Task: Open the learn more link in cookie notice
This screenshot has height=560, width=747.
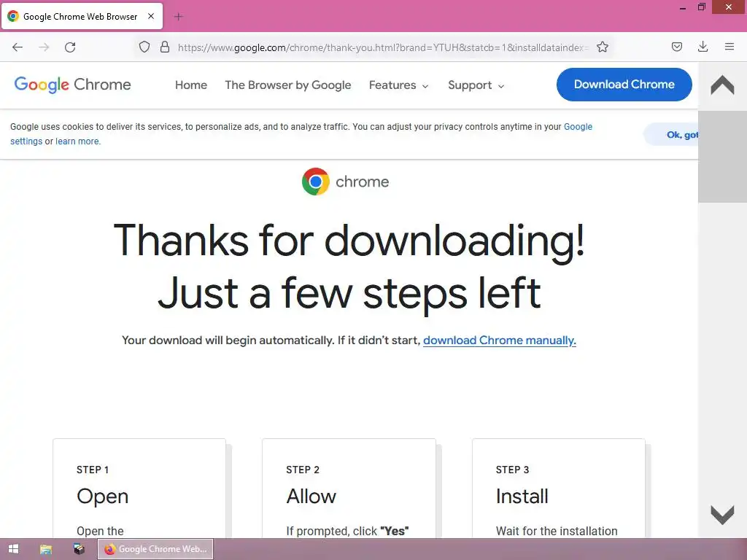Action: pos(77,141)
